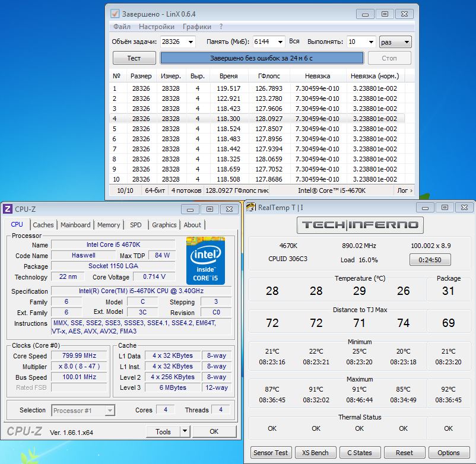Click the Specification field i5-4670K CPU @ 3.40GHz
476x464 pixels.
(x=141, y=291)
